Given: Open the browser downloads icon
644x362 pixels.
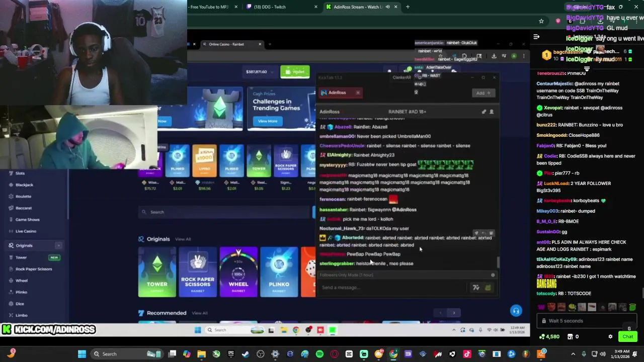Looking at the screenshot, I should 600,21.
